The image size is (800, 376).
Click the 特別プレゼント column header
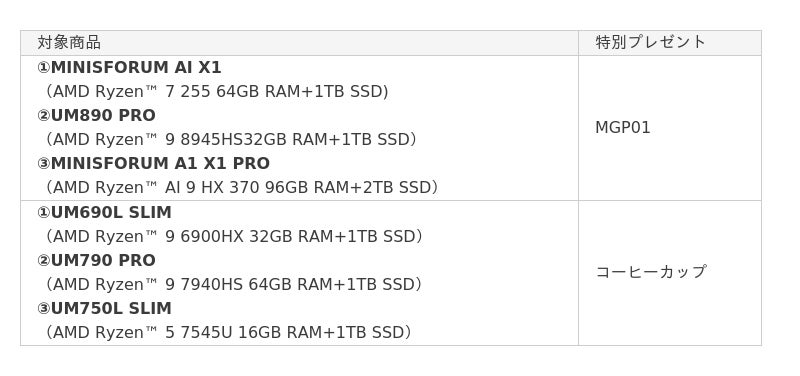[651, 42]
